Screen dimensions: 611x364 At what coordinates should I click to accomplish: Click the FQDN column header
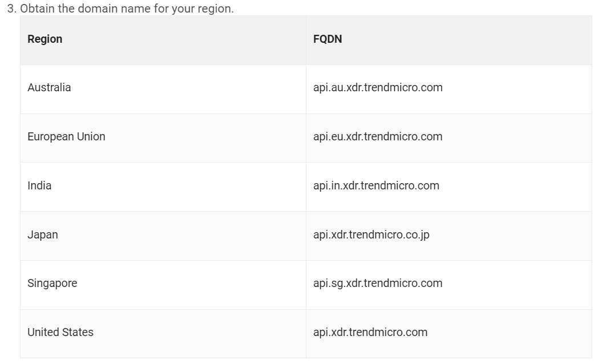(x=449, y=40)
